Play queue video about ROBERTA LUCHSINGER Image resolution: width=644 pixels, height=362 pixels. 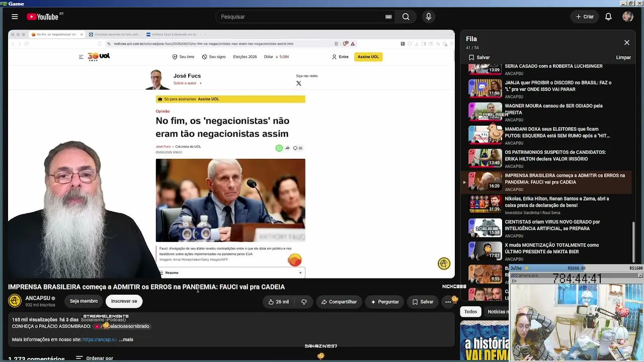[553, 66]
